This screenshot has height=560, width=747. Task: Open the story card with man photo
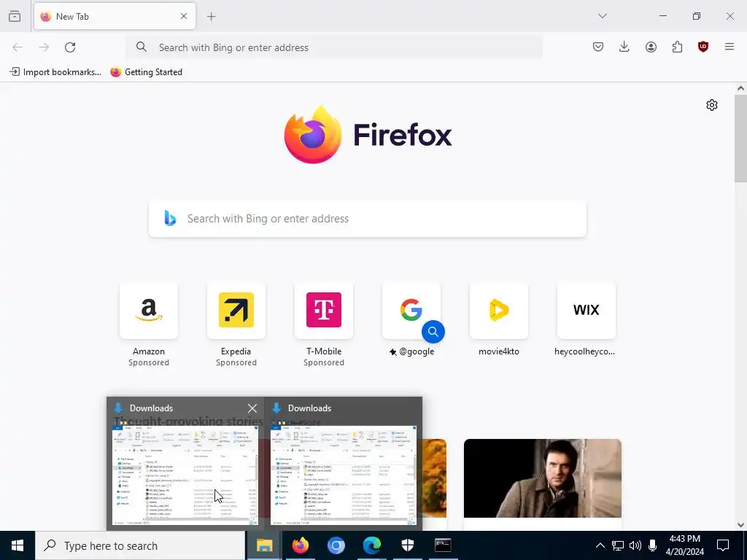click(543, 478)
